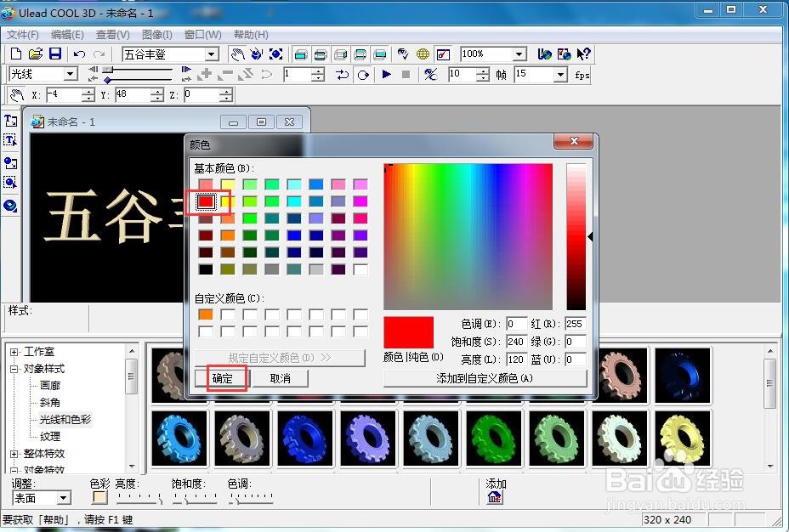The image size is (789, 532).
Task: Collapse the 对象样式 tree node
Action: click(x=14, y=369)
